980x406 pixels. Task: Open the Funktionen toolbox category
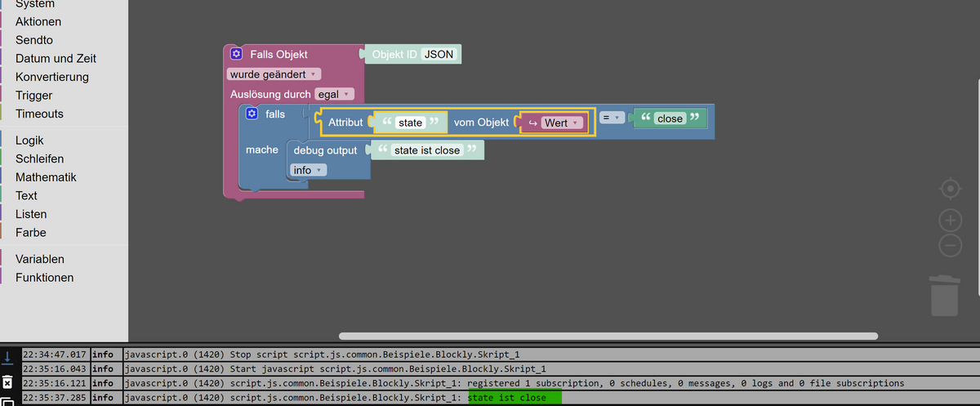point(44,277)
